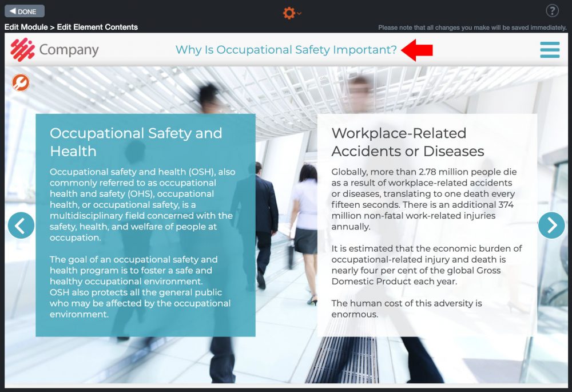Open the hamburger menu icon

click(x=550, y=50)
